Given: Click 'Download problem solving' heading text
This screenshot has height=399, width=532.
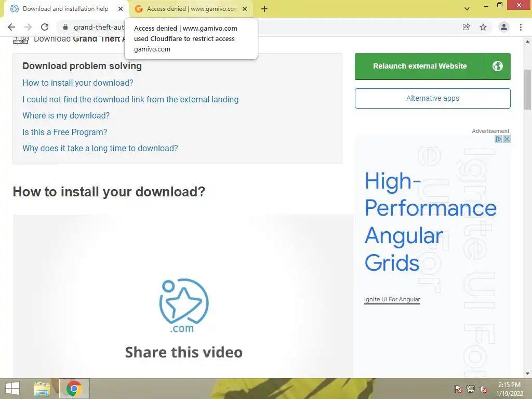Looking at the screenshot, I should pos(82,66).
